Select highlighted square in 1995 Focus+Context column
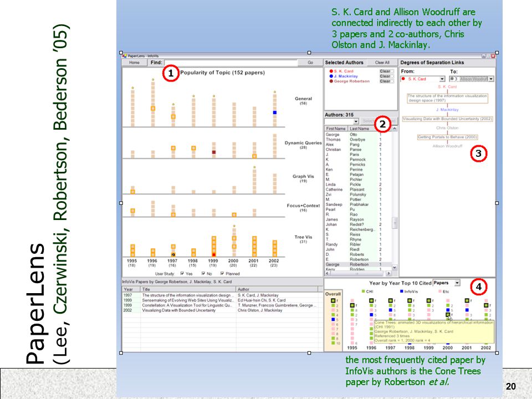Screen dimensions: 532x399 (x=132, y=211)
